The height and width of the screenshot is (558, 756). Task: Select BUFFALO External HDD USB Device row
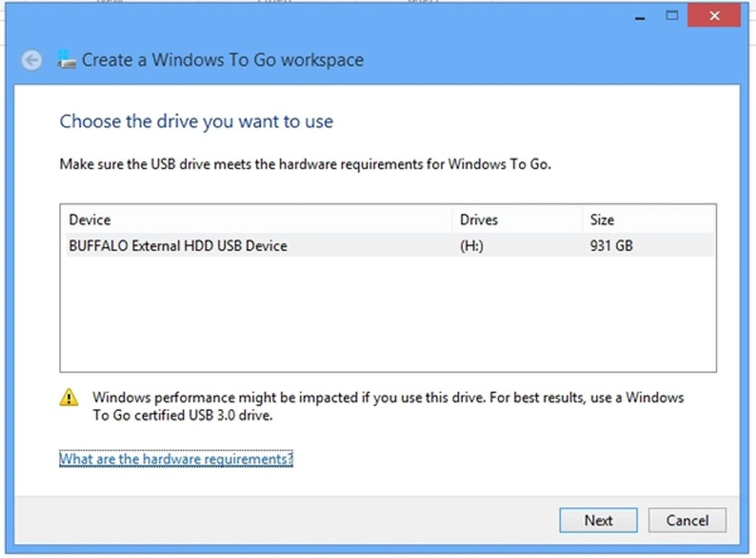click(178, 246)
